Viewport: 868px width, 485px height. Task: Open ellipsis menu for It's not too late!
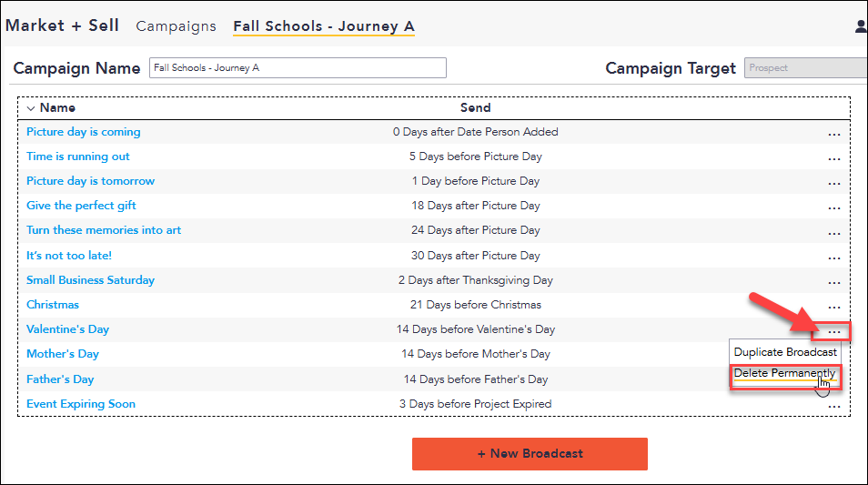coord(833,258)
